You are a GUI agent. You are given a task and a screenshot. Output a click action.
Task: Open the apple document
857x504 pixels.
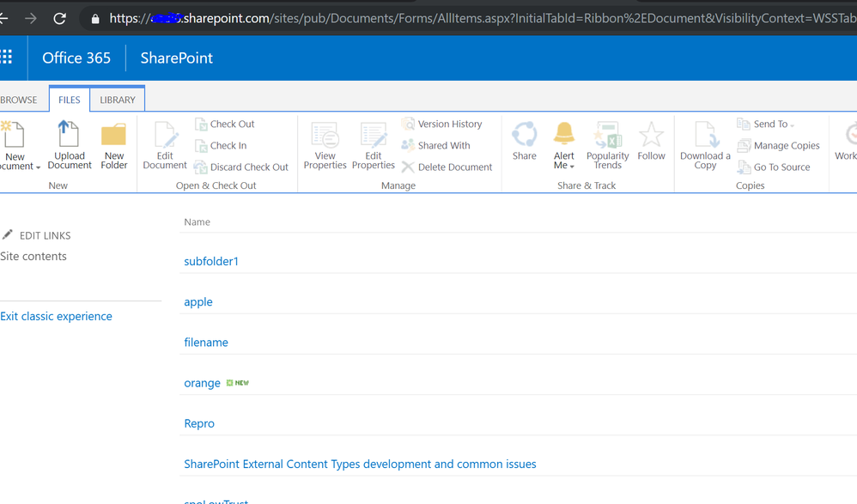pos(198,301)
